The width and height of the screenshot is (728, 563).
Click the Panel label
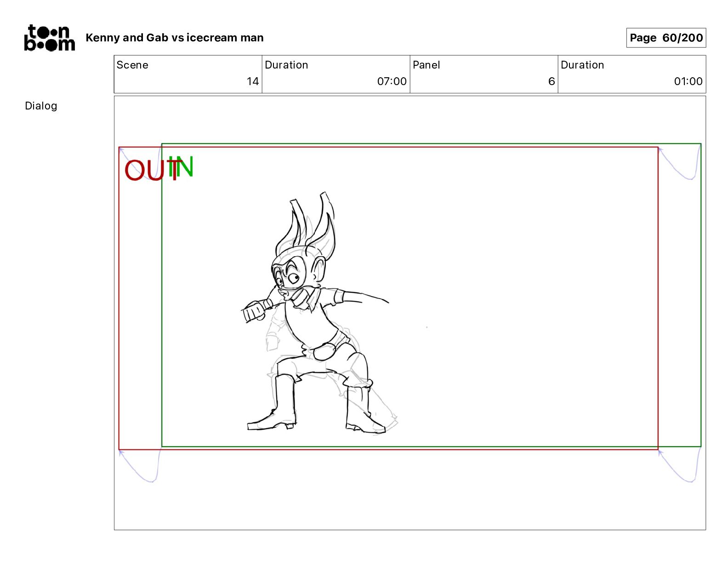point(426,65)
